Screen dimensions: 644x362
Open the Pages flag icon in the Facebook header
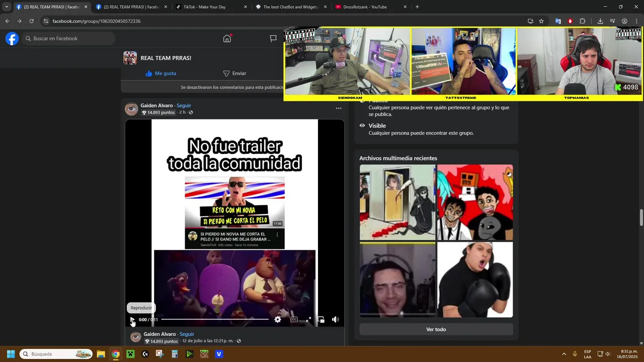click(x=273, y=39)
